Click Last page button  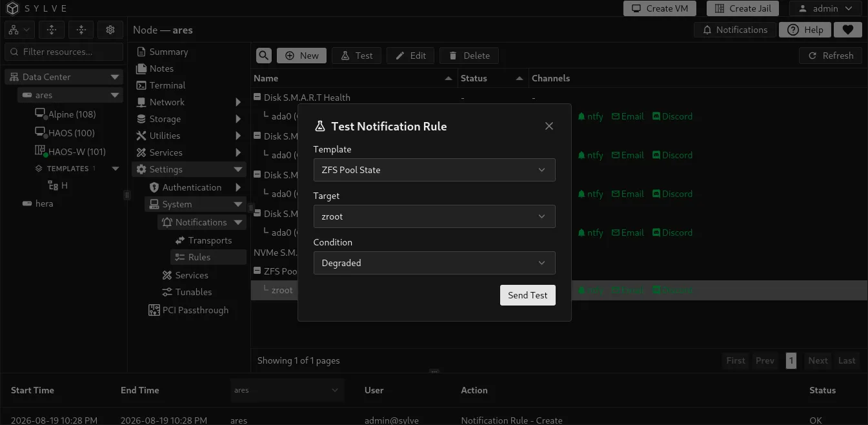(847, 360)
